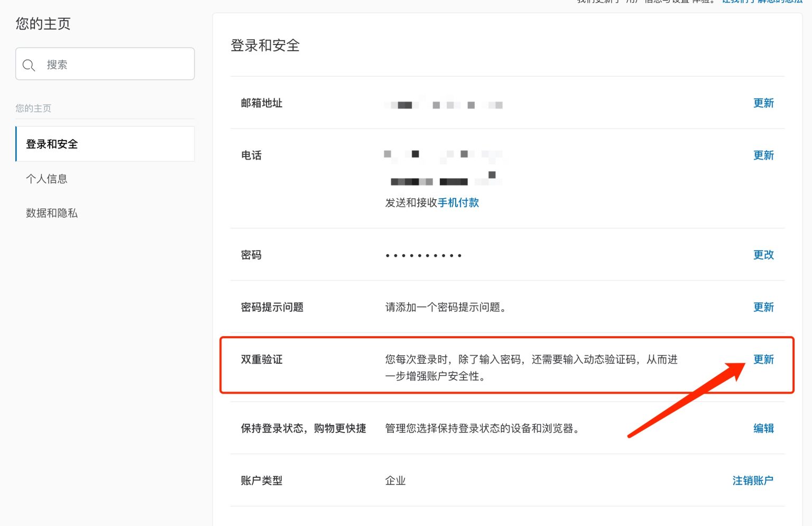Open 手机付款 mobile payment link
The height and width of the screenshot is (526, 812).
pyautogui.click(x=458, y=202)
